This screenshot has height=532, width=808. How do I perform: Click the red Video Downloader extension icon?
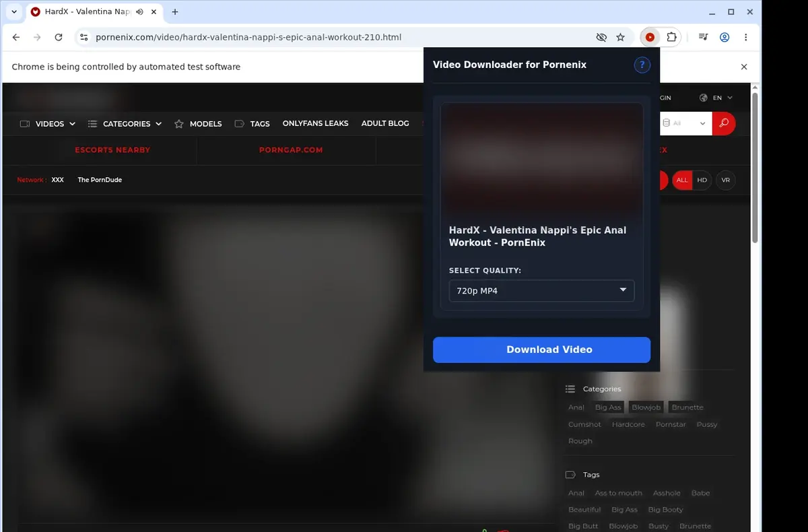tap(650, 38)
